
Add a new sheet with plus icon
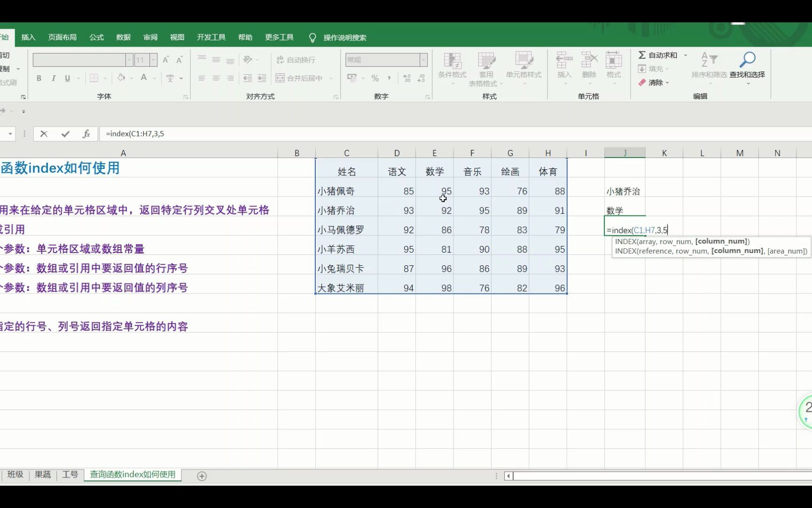tap(202, 476)
